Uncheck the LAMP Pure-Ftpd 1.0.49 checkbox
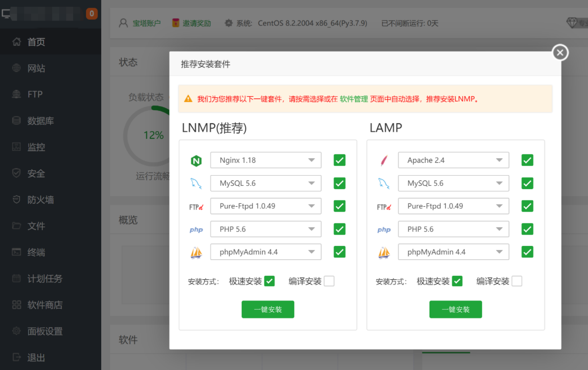 coord(527,206)
